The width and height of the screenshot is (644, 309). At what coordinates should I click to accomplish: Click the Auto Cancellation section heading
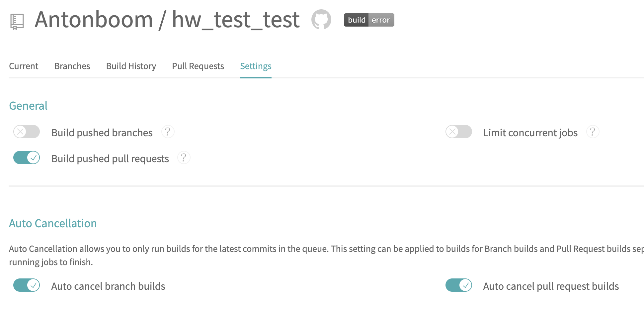click(53, 223)
